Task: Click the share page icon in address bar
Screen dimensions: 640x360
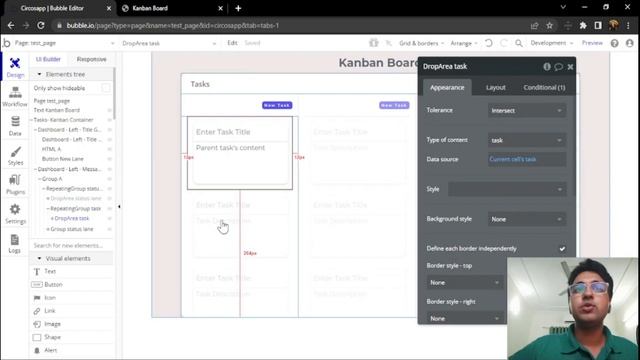Action: coord(534,25)
